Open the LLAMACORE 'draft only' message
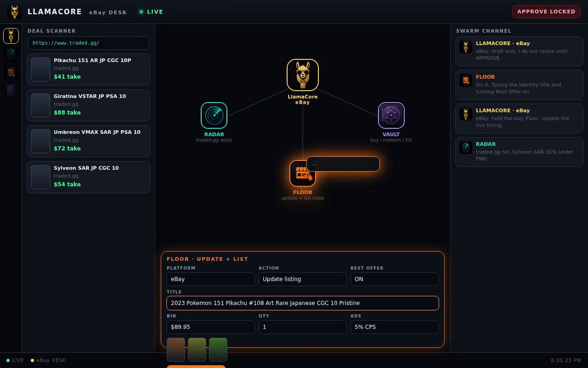The width and height of the screenshot is (588, 368). coord(519,51)
